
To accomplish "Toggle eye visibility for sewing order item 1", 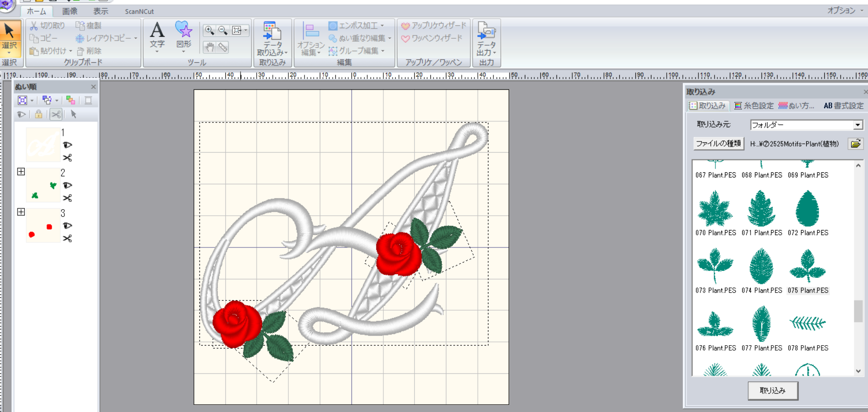I will click(67, 145).
